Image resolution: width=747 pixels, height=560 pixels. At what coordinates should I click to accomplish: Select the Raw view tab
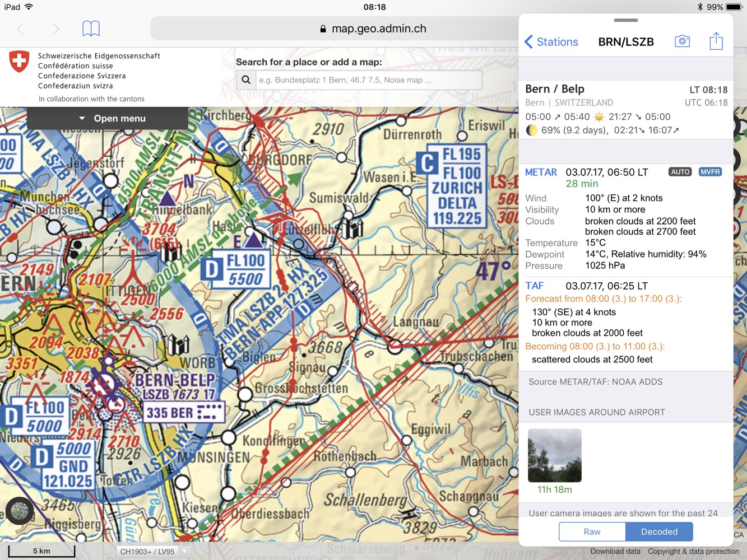click(592, 532)
